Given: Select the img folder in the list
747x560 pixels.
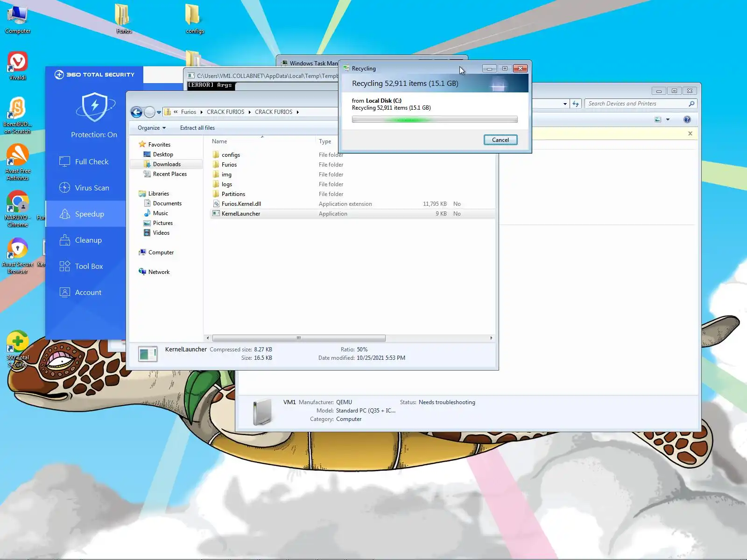Looking at the screenshot, I should pyautogui.click(x=353, y=175).
